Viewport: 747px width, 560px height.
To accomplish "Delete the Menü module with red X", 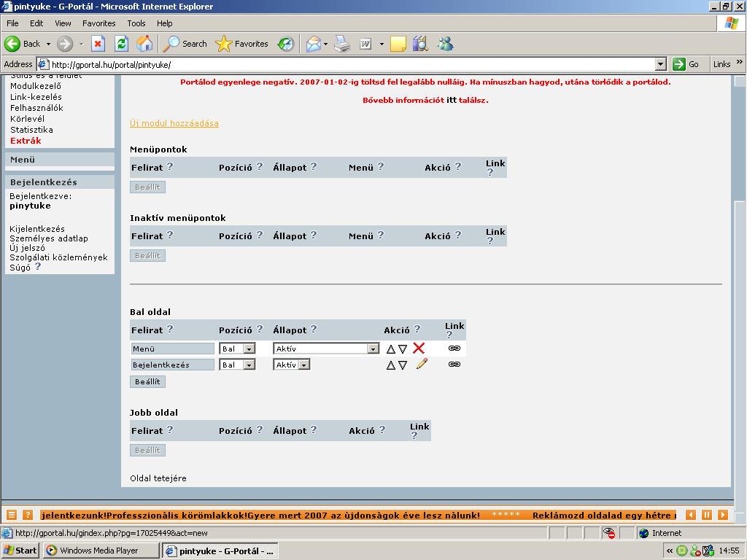I will [x=419, y=349].
